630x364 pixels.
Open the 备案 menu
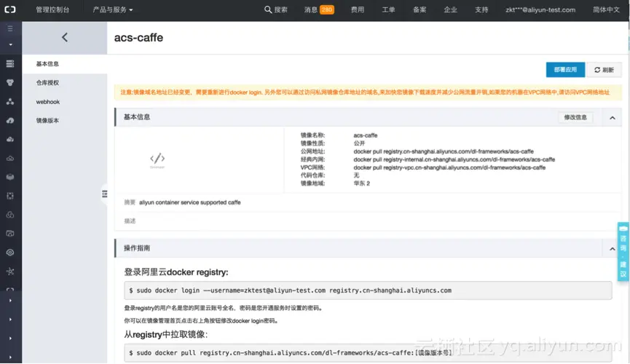coord(420,9)
